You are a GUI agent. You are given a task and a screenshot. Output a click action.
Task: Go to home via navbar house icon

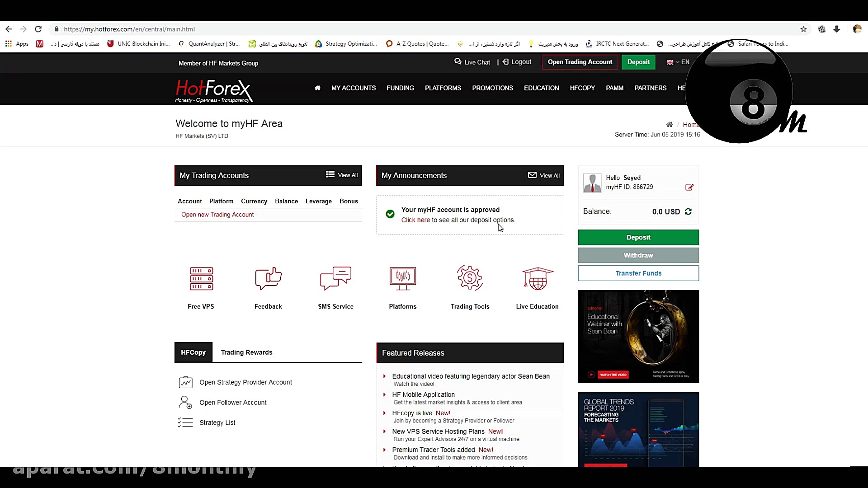(317, 88)
